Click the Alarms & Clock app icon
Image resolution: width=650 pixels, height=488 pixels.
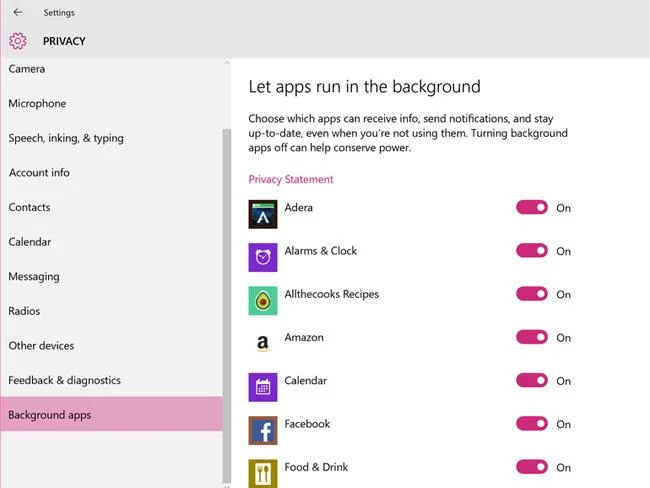click(x=263, y=257)
